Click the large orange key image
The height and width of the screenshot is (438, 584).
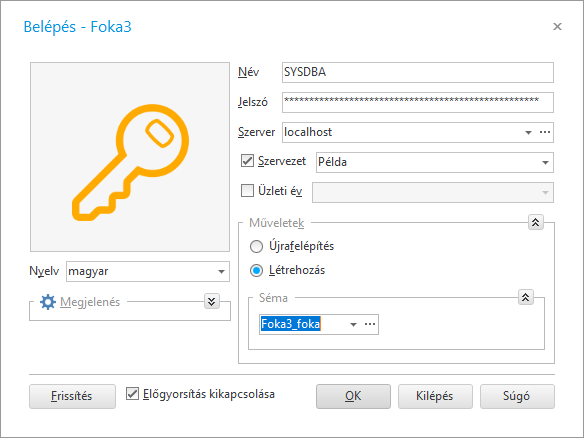point(130,162)
